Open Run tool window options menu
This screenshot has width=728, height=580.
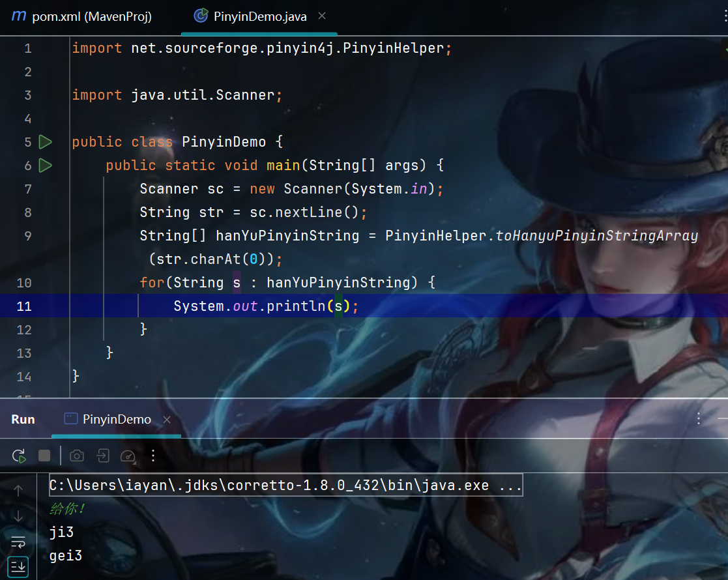[698, 419]
